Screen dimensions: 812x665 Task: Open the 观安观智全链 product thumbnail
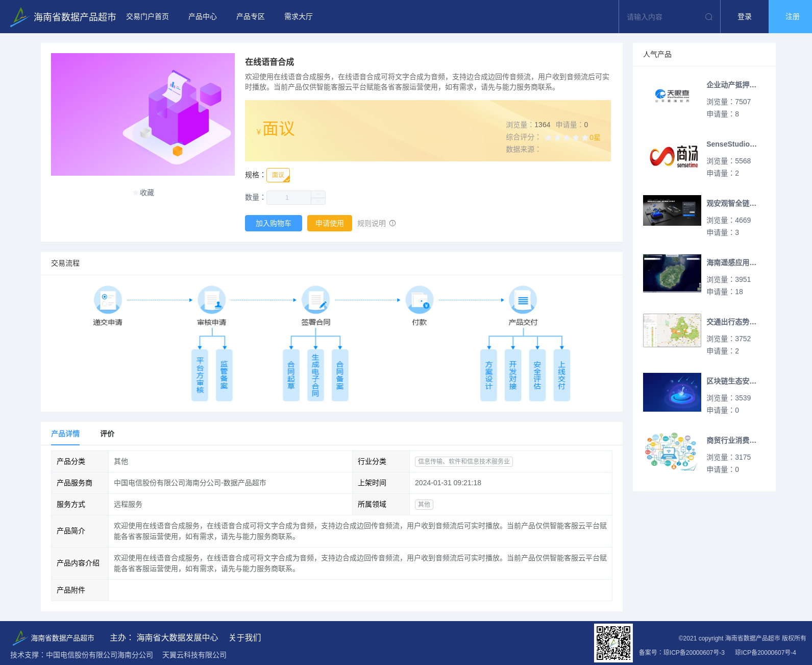tap(672, 210)
